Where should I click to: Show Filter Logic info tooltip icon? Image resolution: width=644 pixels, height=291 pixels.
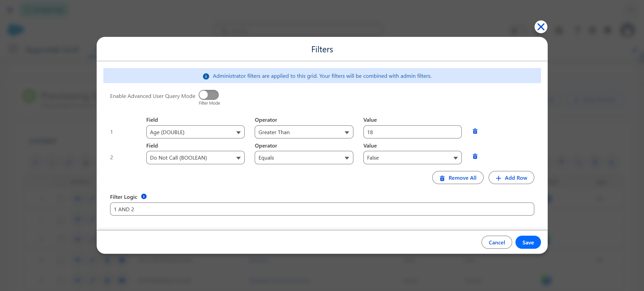coord(144,196)
